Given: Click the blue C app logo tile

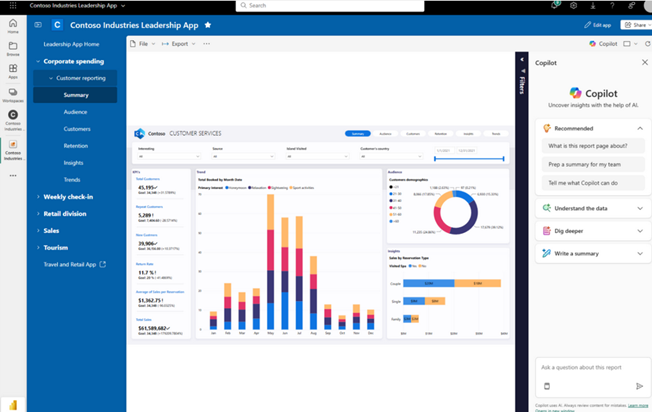Looking at the screenshot, I should pyautogui.click(x=57, y=25).
